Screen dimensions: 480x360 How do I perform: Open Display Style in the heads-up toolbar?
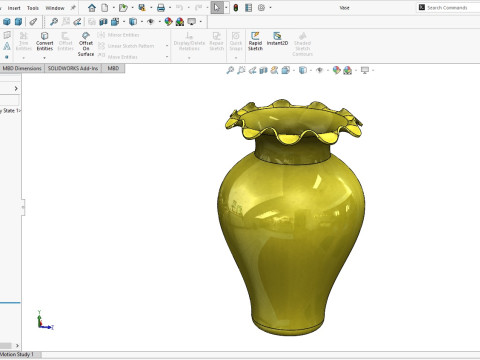tap(303, 70)
